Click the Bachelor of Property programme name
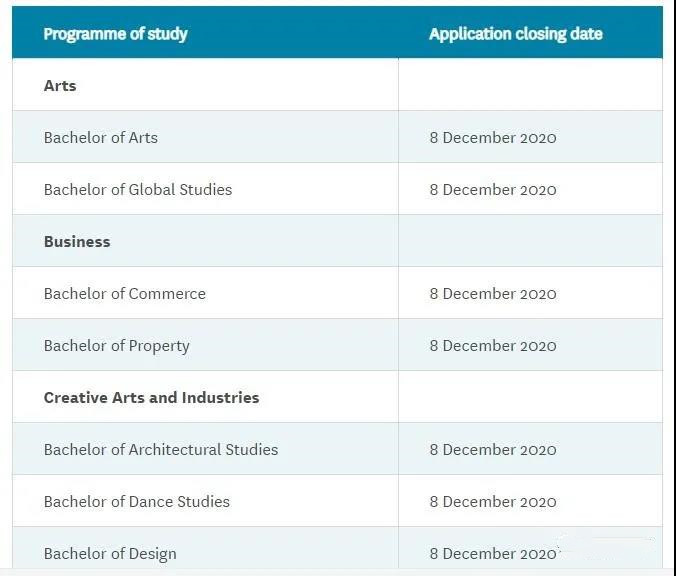676x576 pixels. tap(117, 346)
